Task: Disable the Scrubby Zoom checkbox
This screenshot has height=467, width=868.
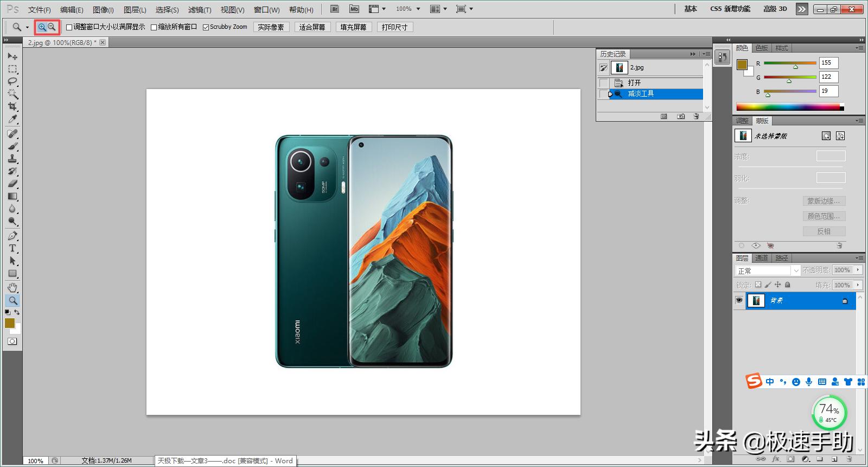Action: [206, 27]
